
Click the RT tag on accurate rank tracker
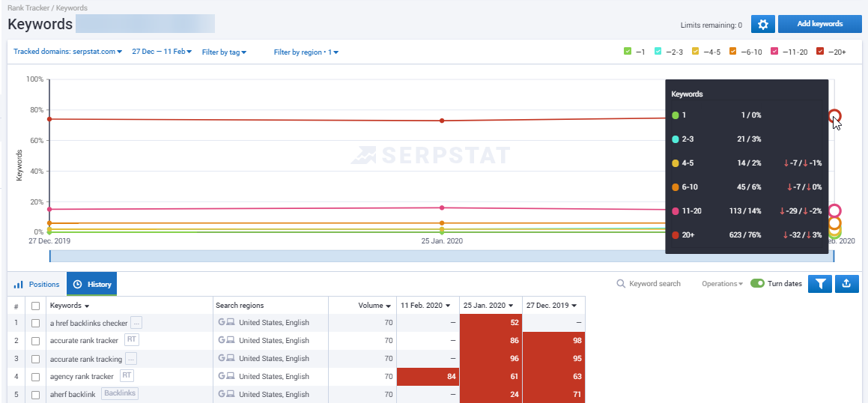tap(130, 339)
